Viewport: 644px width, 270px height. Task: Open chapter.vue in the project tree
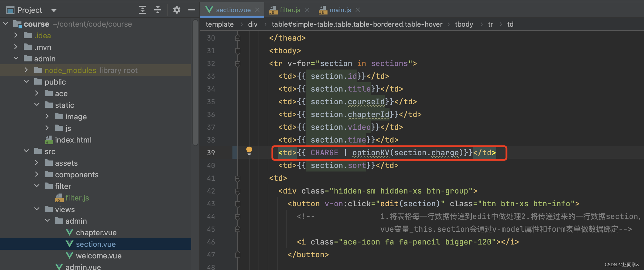[x=96, y=233]
